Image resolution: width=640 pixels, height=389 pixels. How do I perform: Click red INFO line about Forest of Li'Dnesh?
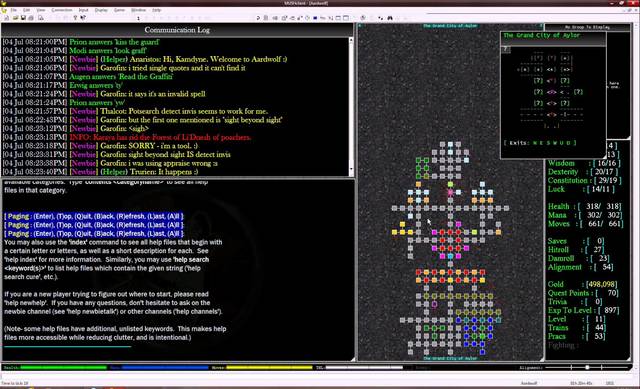[x=127, y=137]
